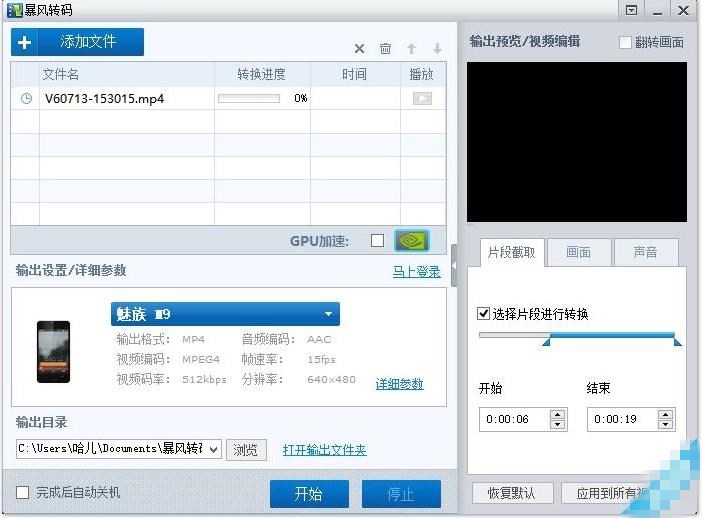Image resolution: width=702 pixels, height=518 pixels.
Task: Switch to the 声音 tab
Action: [646, 253]
